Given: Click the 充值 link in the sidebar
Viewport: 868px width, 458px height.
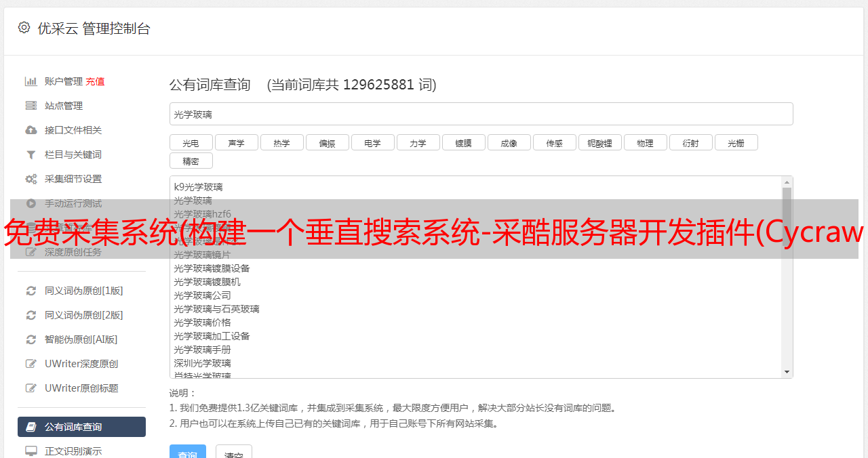Looking at the screenshot, I should (95, 81).
